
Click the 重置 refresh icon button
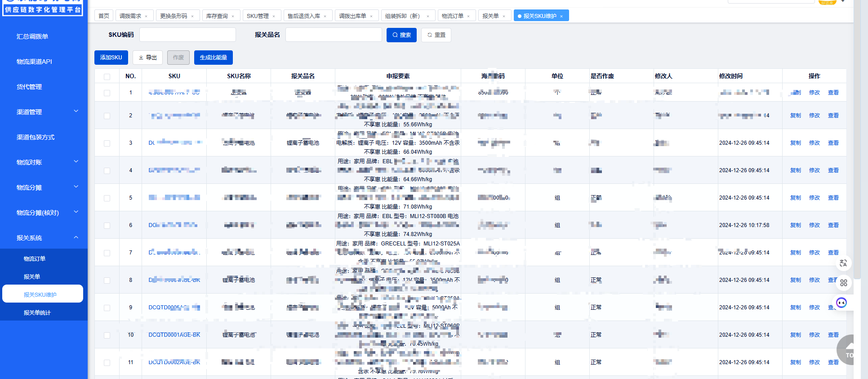(436, 35)
